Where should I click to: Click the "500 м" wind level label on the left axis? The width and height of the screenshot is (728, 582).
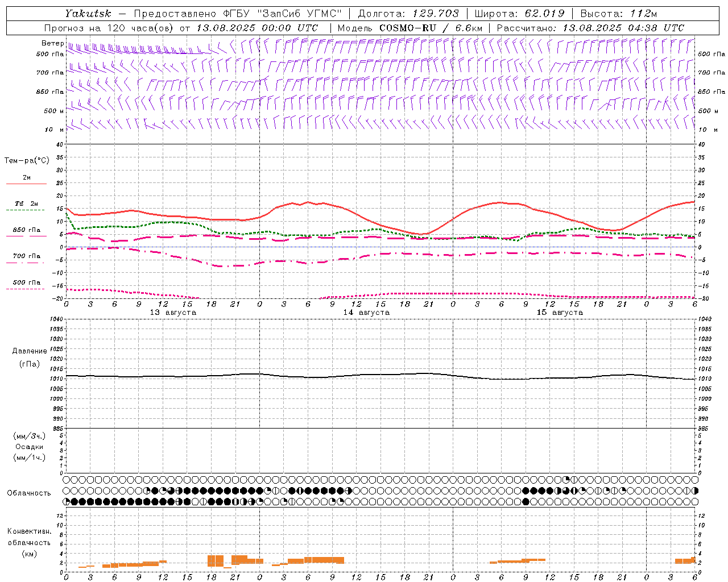point(54,111)
